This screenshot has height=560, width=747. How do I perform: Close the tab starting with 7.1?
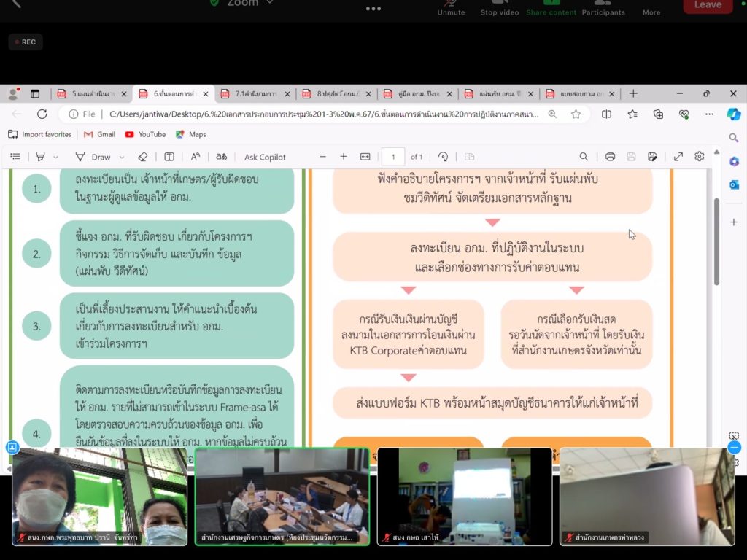click(287, 94)
